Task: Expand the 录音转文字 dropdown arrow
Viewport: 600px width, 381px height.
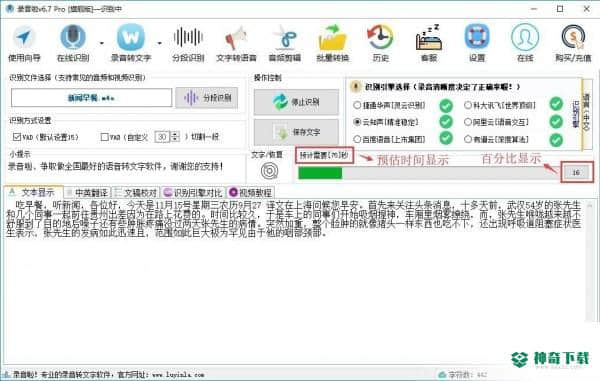Action: tap(160, 43)
